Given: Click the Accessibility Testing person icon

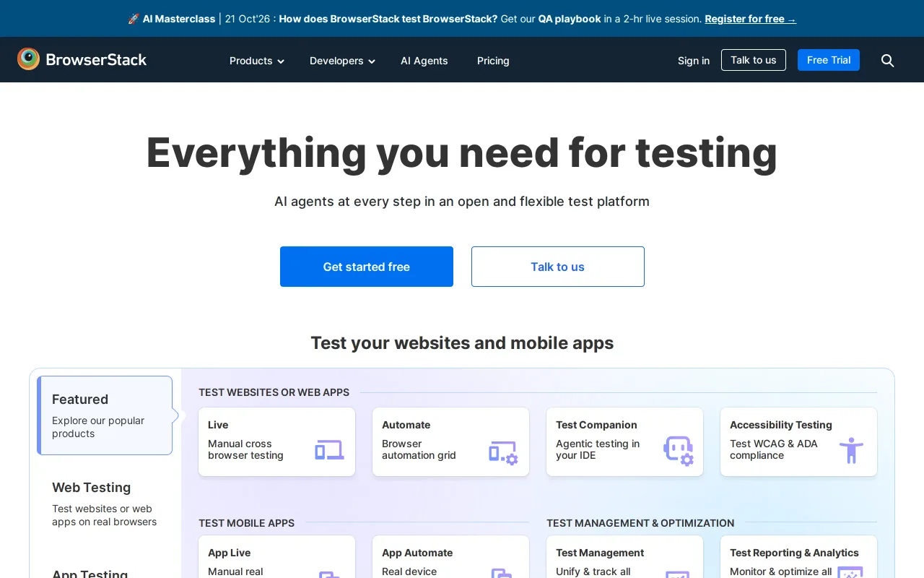Looking at the screenshot, I should 852,450.
